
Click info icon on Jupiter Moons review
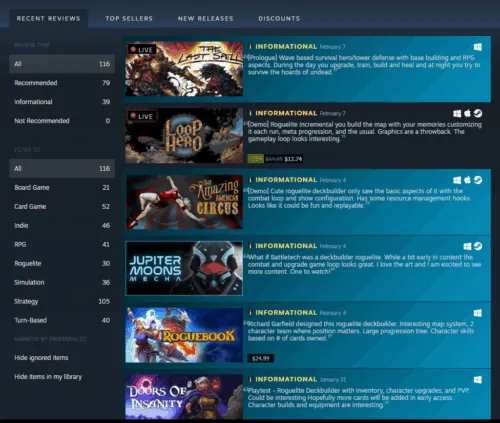250,246
